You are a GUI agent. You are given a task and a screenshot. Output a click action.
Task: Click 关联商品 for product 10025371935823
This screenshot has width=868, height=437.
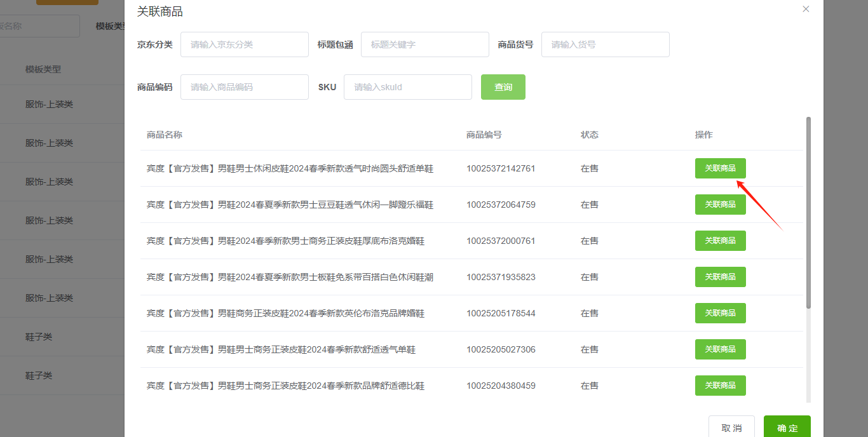tap(720, 277)
